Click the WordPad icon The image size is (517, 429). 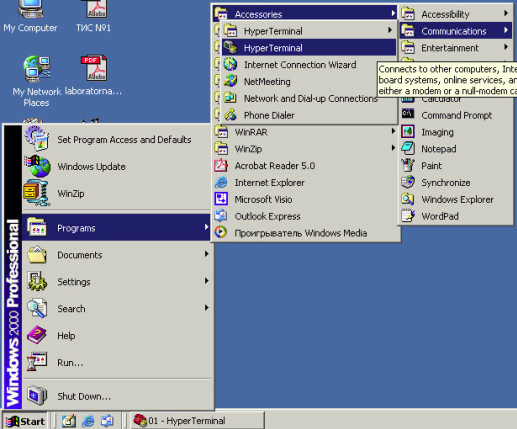[408, 216]
